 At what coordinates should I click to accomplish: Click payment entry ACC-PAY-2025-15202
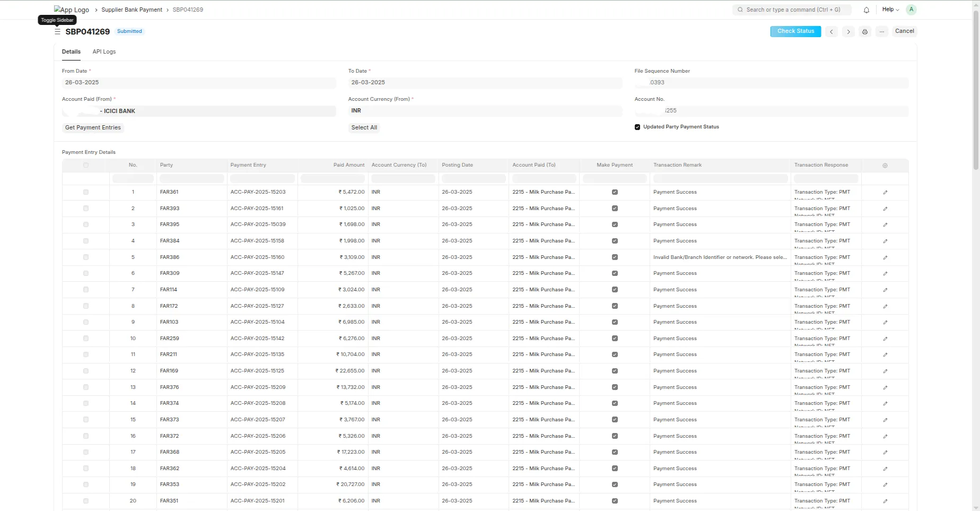click(x=258, y=484)
